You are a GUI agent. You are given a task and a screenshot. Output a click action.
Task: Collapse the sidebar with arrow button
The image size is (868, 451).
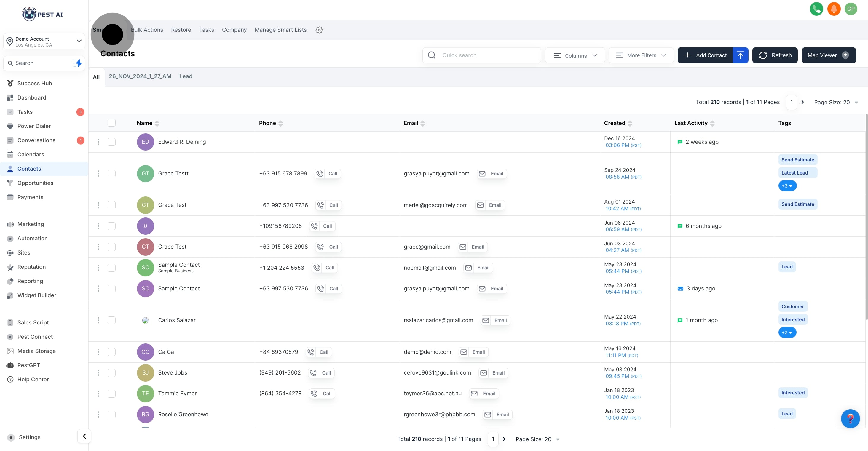click(84, 436)
